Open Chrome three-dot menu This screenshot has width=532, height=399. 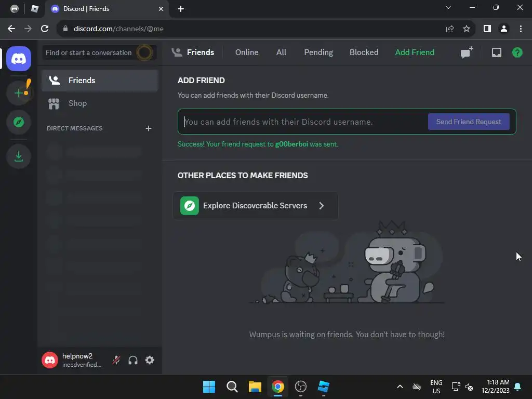[x=521, y=29]
